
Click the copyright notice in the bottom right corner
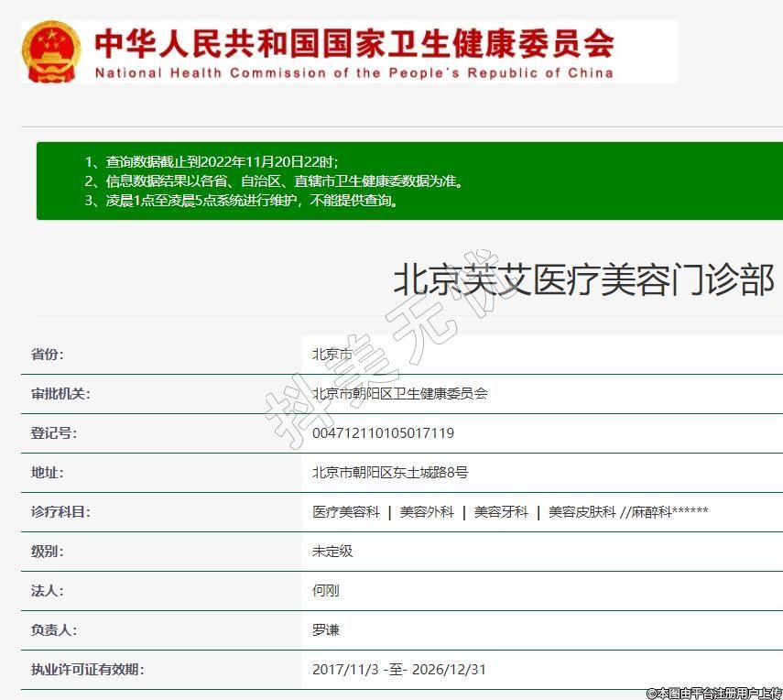click(713, 693)
